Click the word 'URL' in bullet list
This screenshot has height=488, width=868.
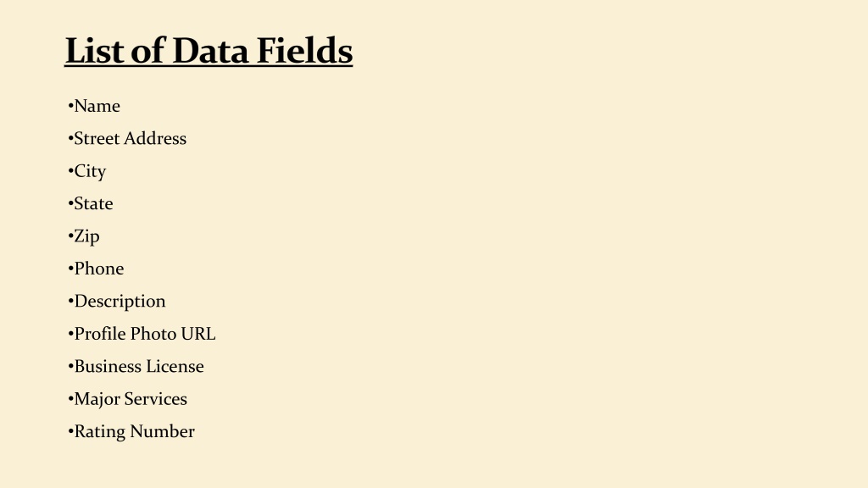click(x=198, y=334)
